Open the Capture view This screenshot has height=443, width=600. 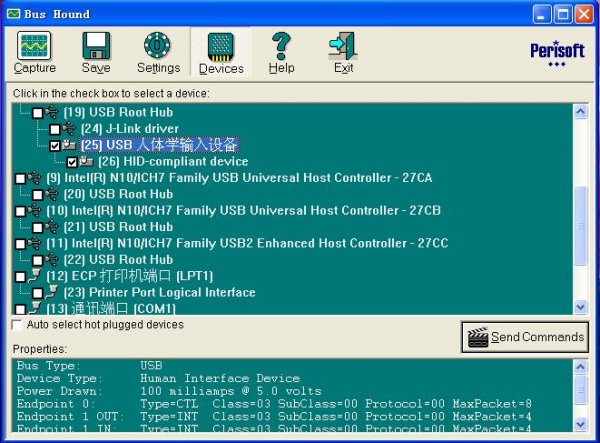pyautogui.click(x=34, y=52)
